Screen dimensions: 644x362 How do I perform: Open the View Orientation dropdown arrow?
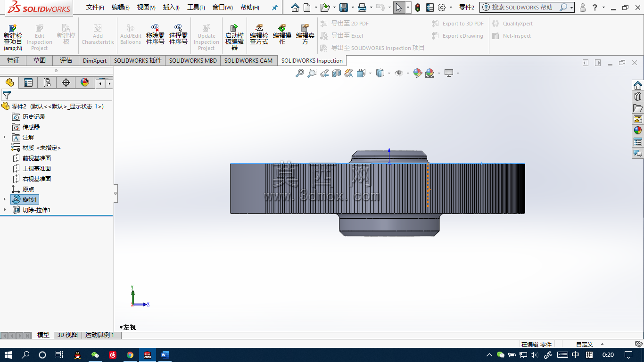click(370, 73)
